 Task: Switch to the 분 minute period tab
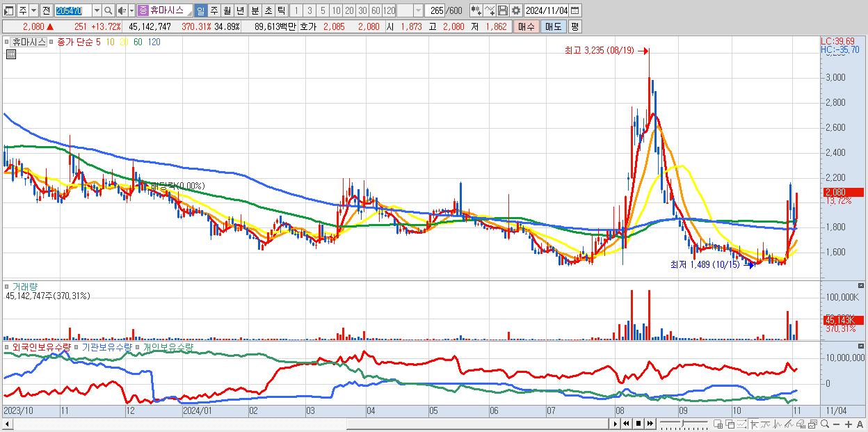tap(255, 10)
